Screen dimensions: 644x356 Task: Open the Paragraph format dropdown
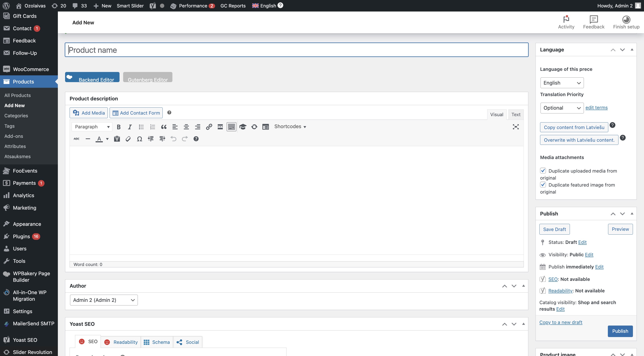pos(92,127)
